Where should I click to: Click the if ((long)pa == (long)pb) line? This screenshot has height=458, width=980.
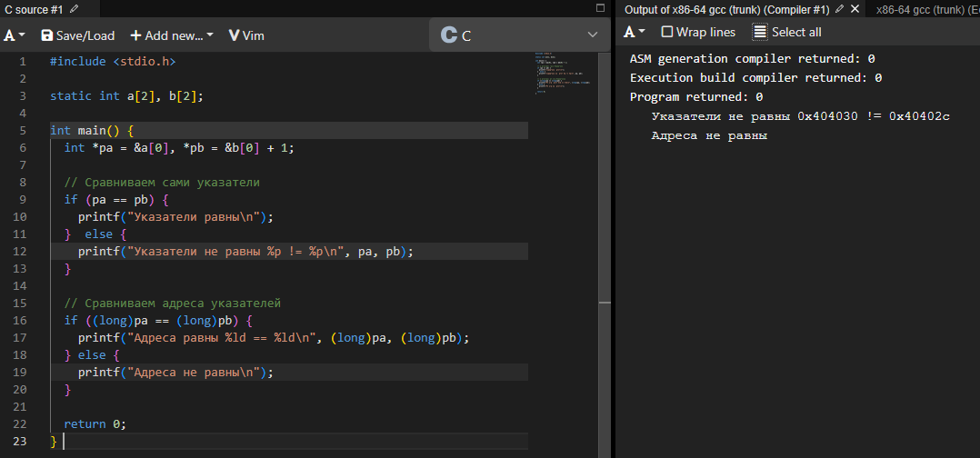click(158, 321)
